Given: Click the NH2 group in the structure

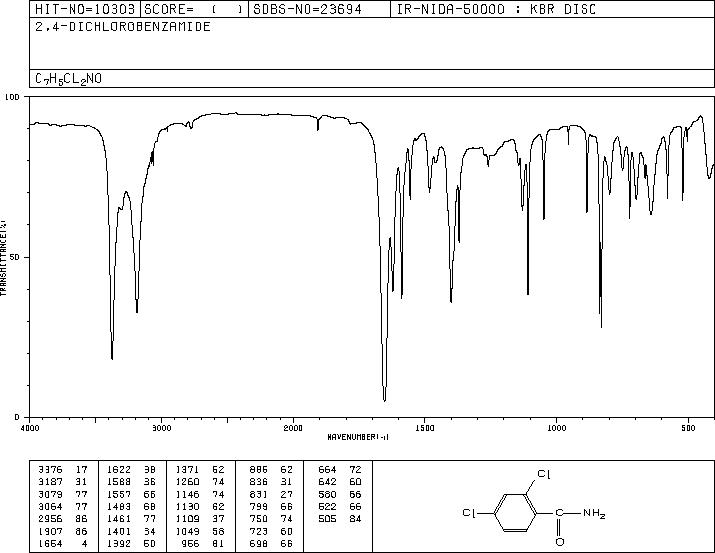Looking at the screenshot, I should [x=594, y=514].
